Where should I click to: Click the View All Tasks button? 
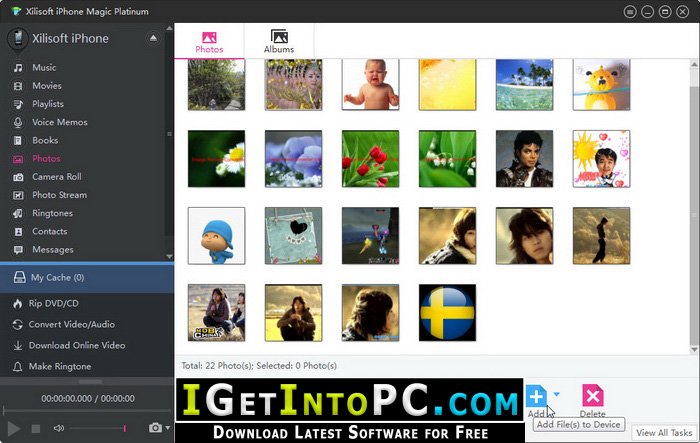(x=664, y=433)
